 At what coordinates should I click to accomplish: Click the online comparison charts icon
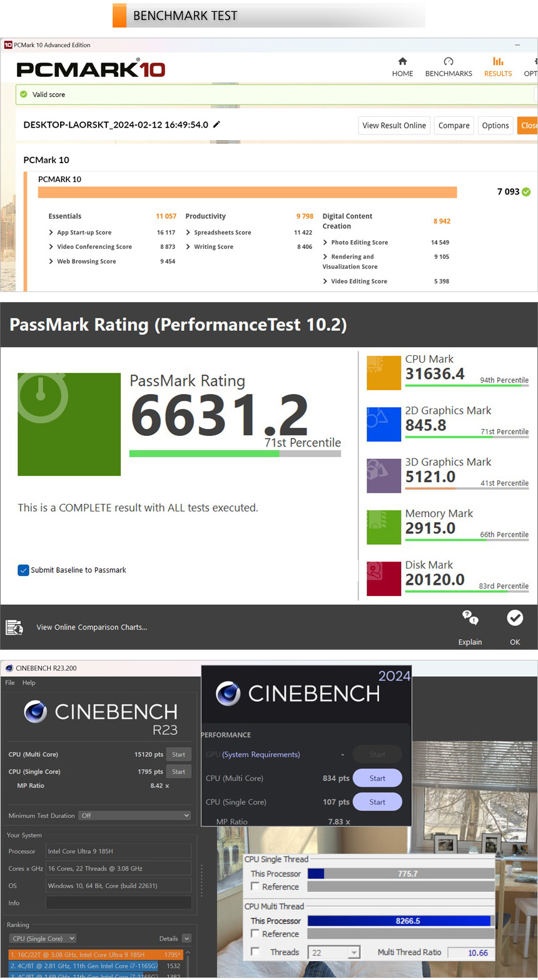[x=14, y=627]
